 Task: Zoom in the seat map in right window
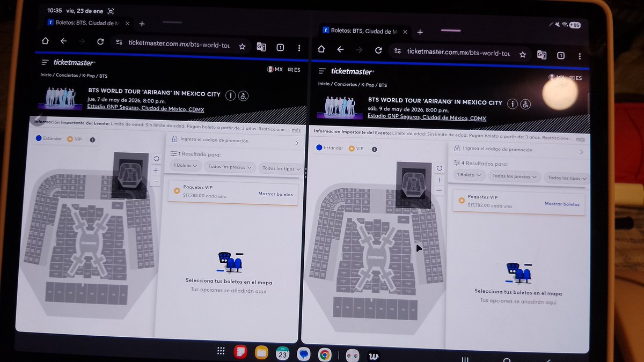pos(439,180)
